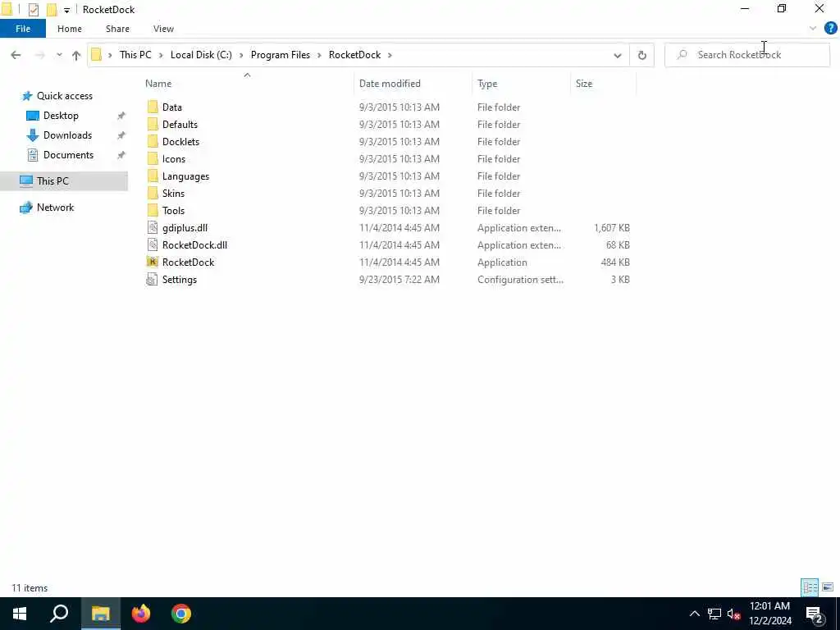This screenshot has height=630, width=840.
Task: Select the Skins folder icon
Action: [153, 194]
